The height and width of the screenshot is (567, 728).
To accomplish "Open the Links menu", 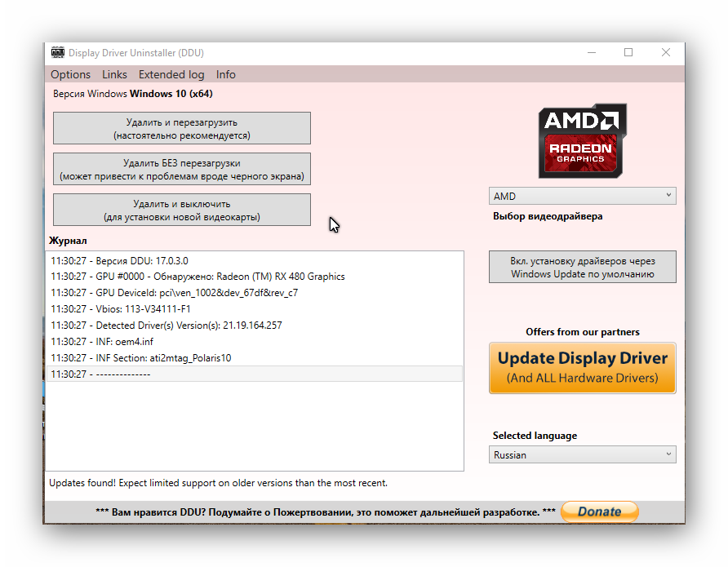I will coord(114,74).
